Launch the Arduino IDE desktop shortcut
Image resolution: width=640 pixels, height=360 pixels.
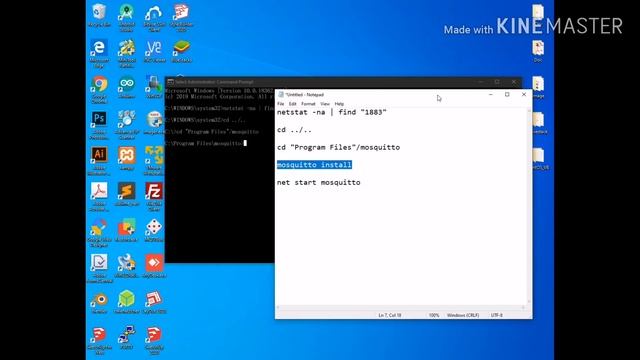[127, 87]
